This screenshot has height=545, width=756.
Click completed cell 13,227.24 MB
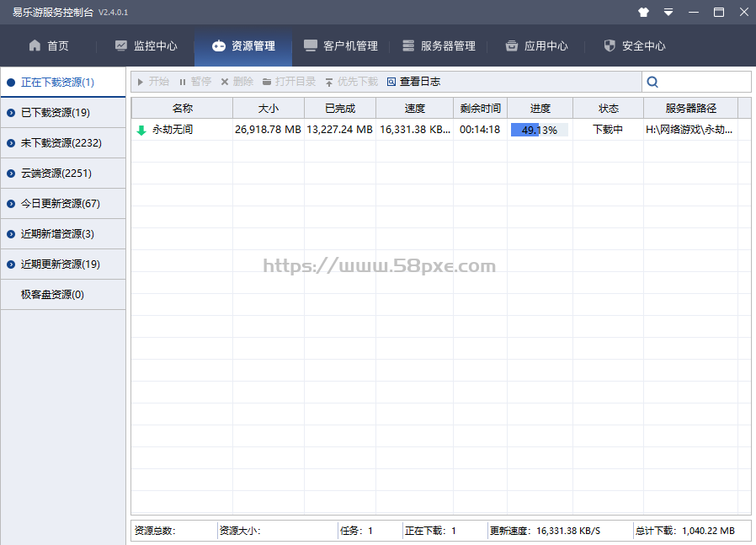coord(340,130)
